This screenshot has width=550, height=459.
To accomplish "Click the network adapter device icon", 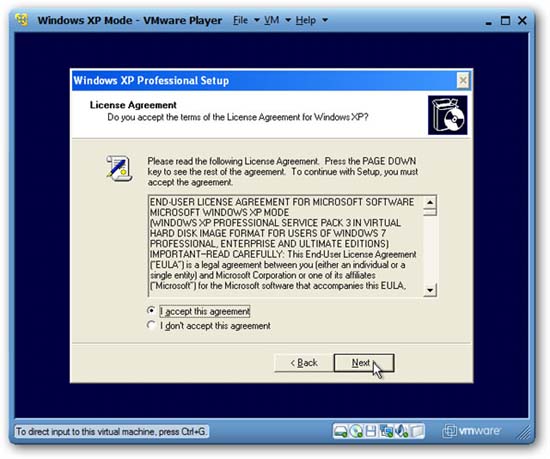I will tap(386, 431).
